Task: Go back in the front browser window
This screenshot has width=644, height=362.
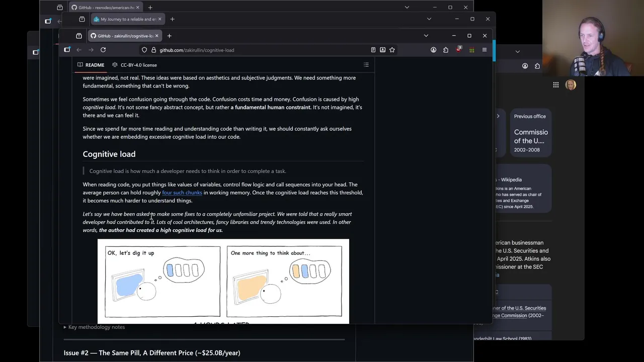Action: [79, 50]
